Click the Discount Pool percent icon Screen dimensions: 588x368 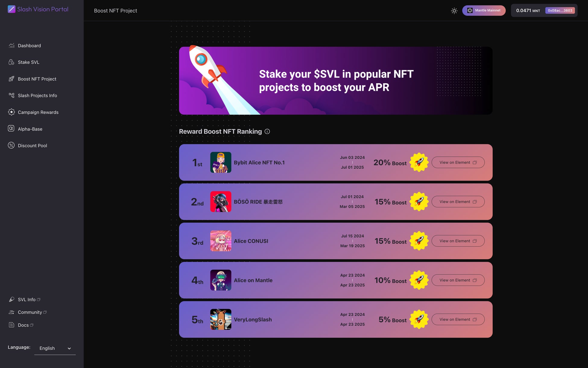(x=11, y=145)
